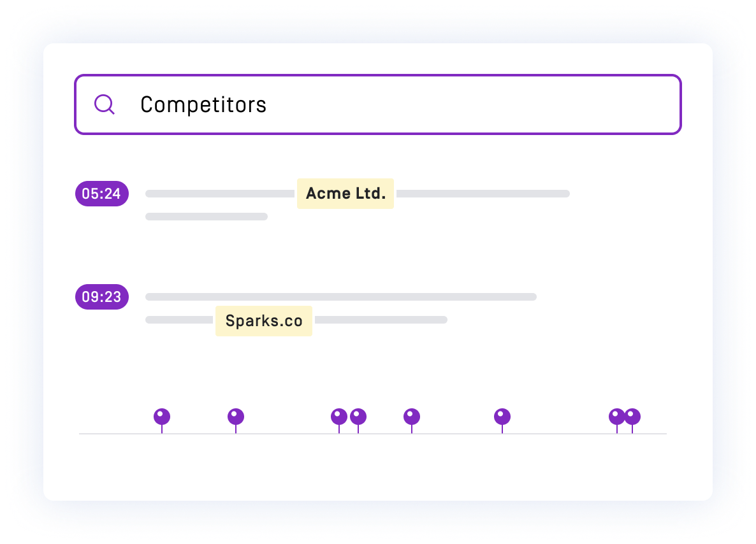The width and height of the screenshot is (756, 544).
Task: Click the fourth timeline pin marker
Action: (x=358, y=420)
